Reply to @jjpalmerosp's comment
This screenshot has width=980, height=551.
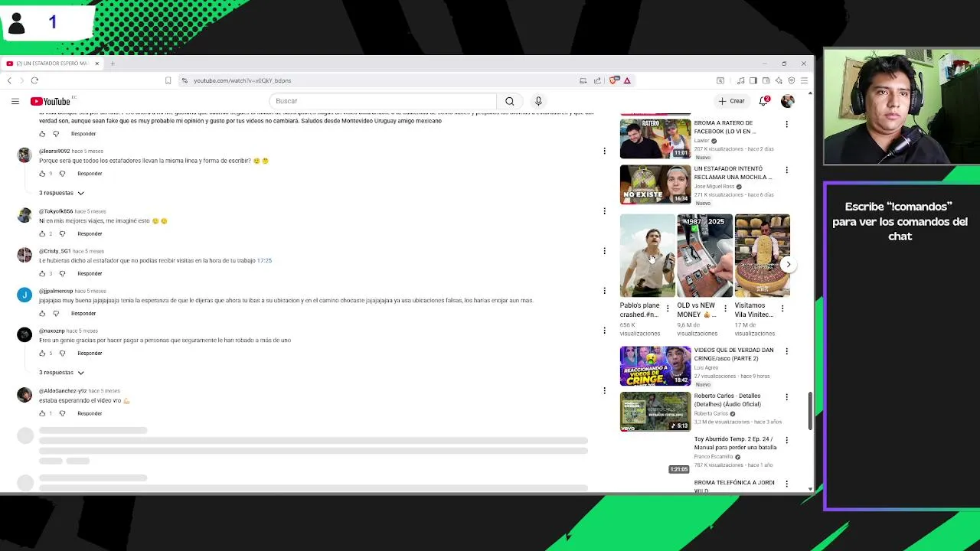[83, 313]
